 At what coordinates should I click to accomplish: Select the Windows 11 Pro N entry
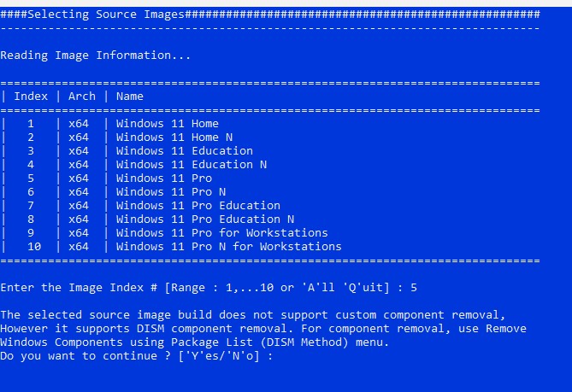[x=171, y=192]
